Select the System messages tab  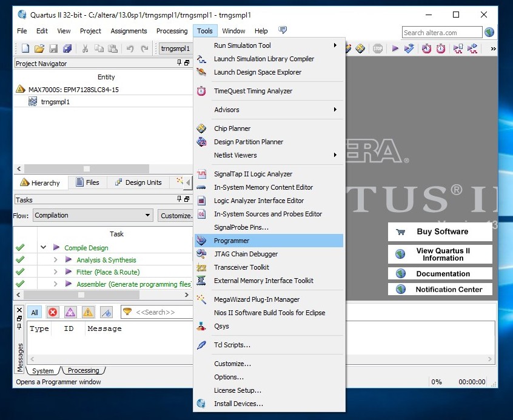click(x=42, y=371)
